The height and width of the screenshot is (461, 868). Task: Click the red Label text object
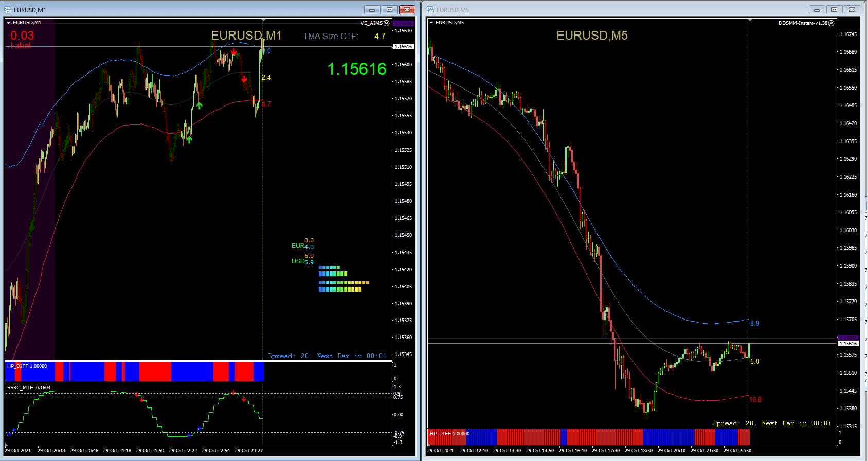pyautogui.click(x=21, y=46)
